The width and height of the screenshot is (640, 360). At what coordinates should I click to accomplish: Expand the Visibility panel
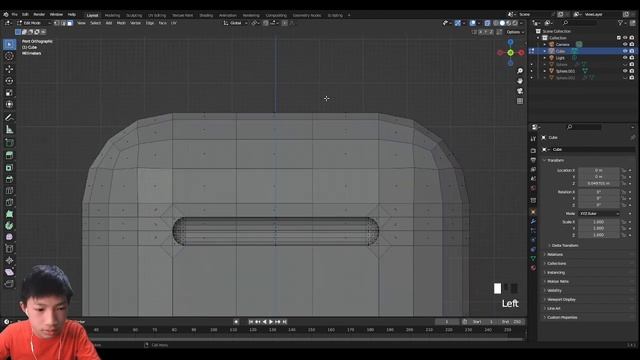tap(553, 290)
